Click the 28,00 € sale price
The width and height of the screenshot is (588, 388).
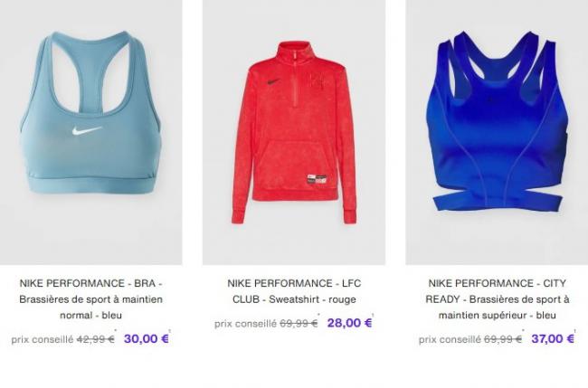349,323
